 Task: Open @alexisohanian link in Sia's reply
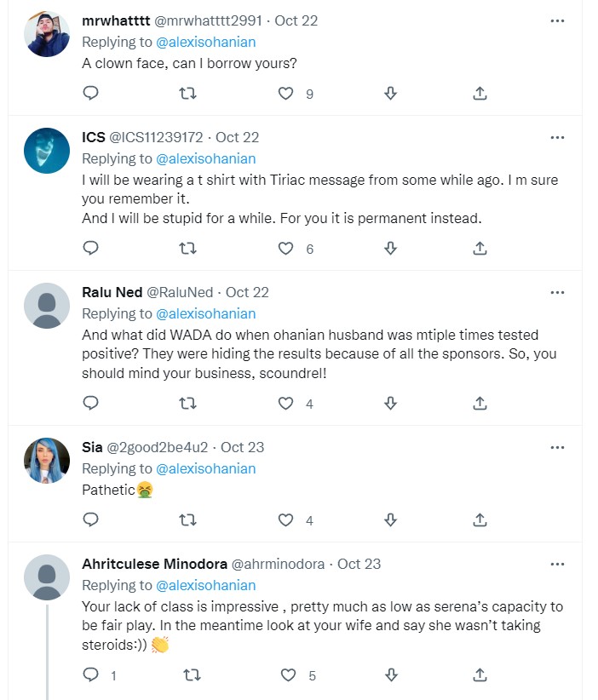coord(205,468)
